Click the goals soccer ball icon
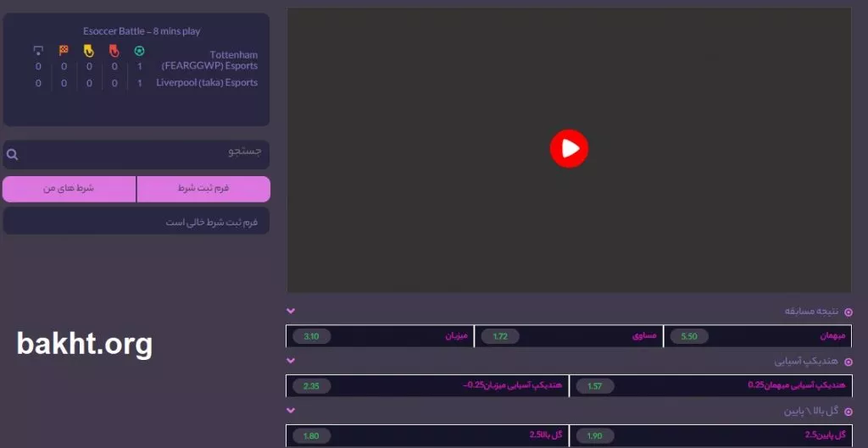 139,51
